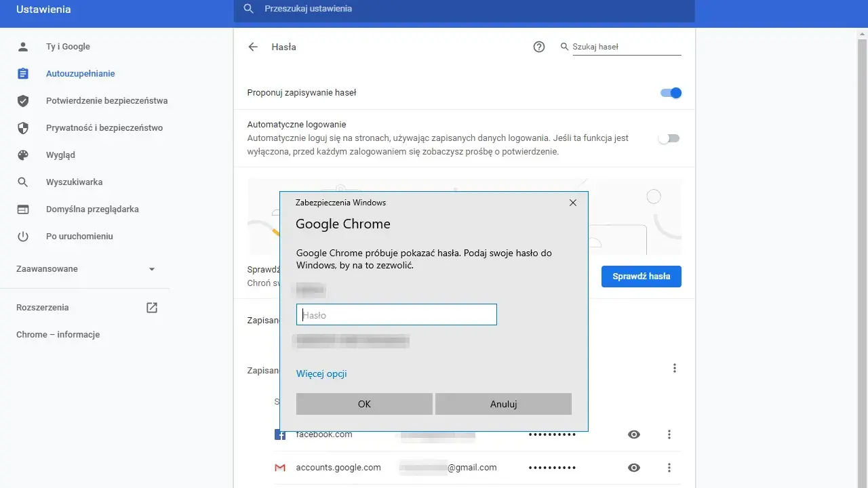Click the Wygląd palette icon
Viewport: 868px width, 488px height.
click(x=23, y=155)
